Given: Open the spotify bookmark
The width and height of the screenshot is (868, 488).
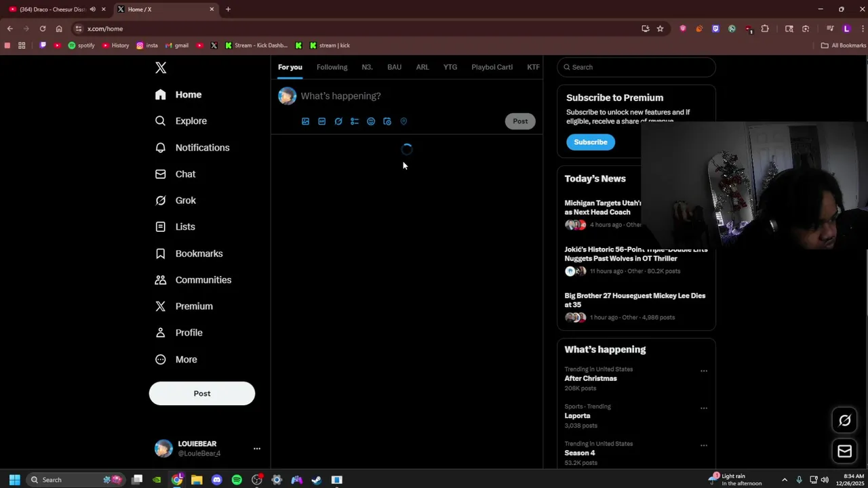Looking at the screenshot, I should (x=81, y=45).
